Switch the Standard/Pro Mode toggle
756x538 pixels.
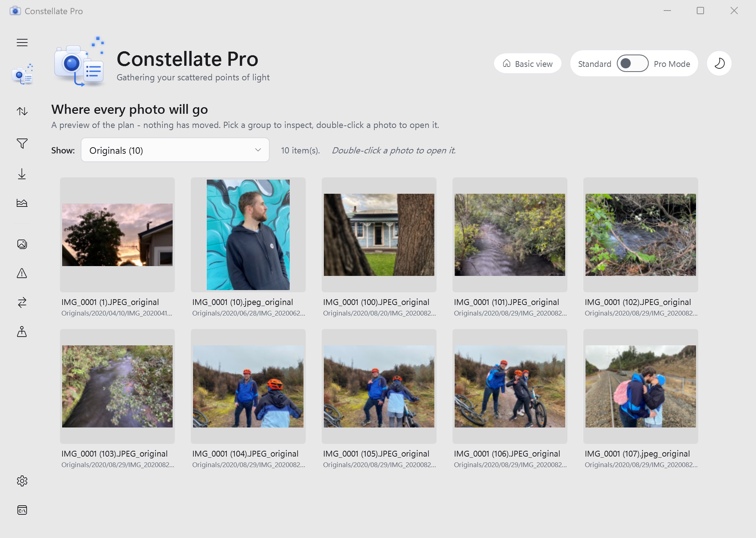coord(632,64)
